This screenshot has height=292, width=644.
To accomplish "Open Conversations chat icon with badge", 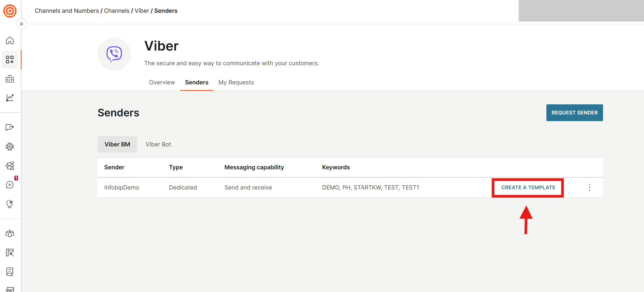I will 10,185.
